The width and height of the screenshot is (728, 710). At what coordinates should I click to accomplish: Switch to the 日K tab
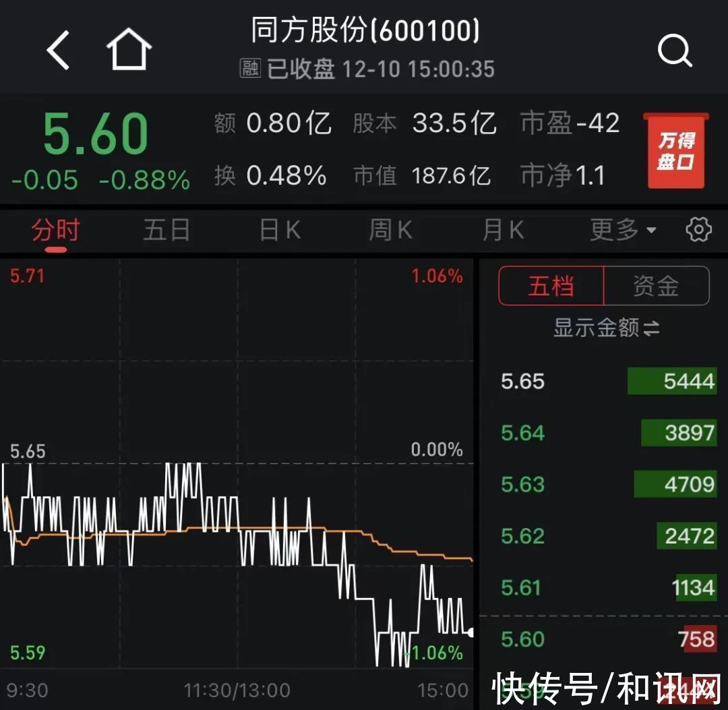[x=280, y=230]
